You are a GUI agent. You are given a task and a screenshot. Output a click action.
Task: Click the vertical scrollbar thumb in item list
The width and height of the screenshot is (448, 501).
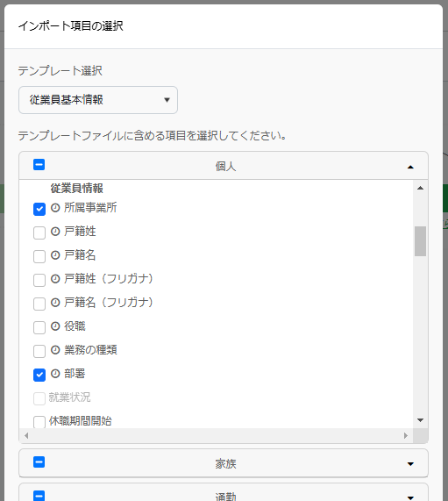coord(420,241)
